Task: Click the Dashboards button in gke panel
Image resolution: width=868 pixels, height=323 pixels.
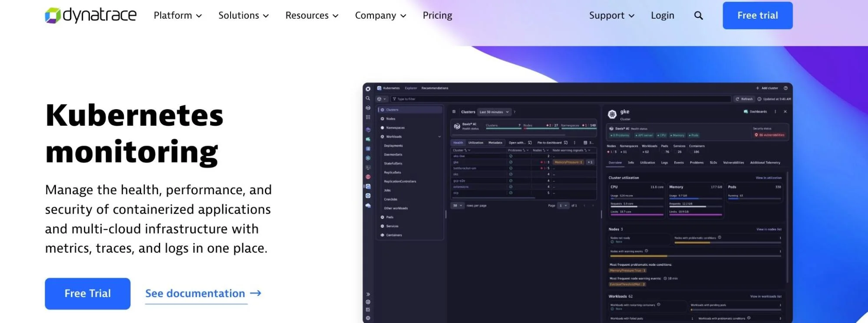Action: click(755, 111)
